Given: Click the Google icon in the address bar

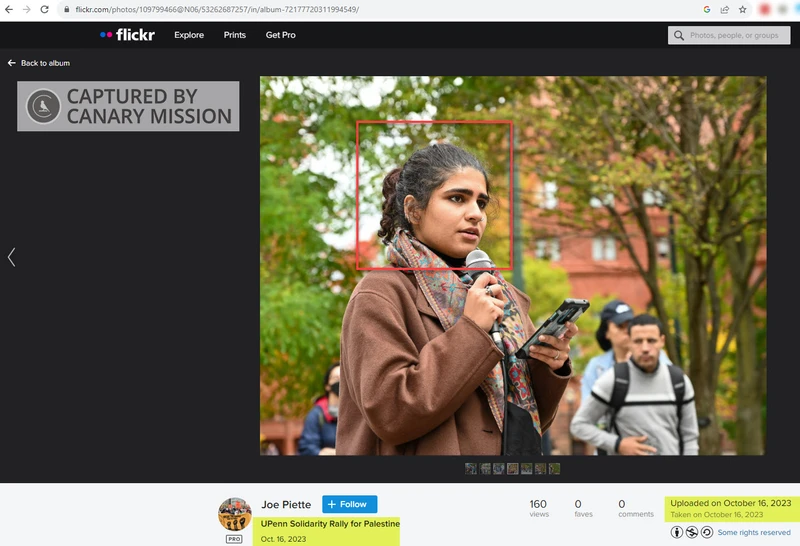Looking at the screenshot, I should (707, 9).
